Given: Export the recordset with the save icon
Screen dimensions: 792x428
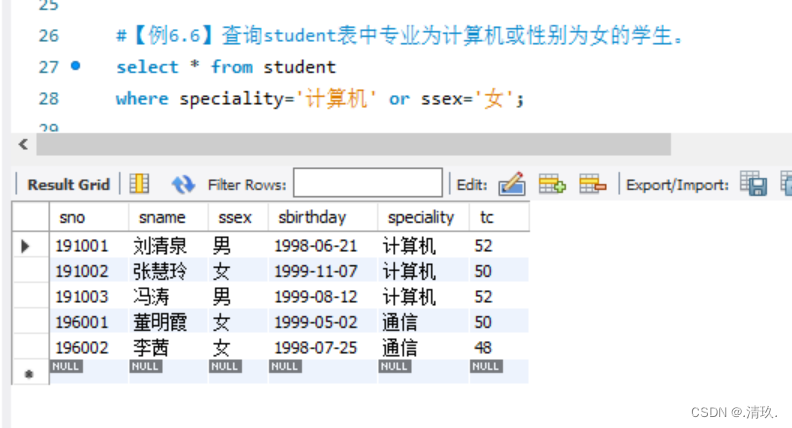Looking at the screenshot, I should coord(754,183).
